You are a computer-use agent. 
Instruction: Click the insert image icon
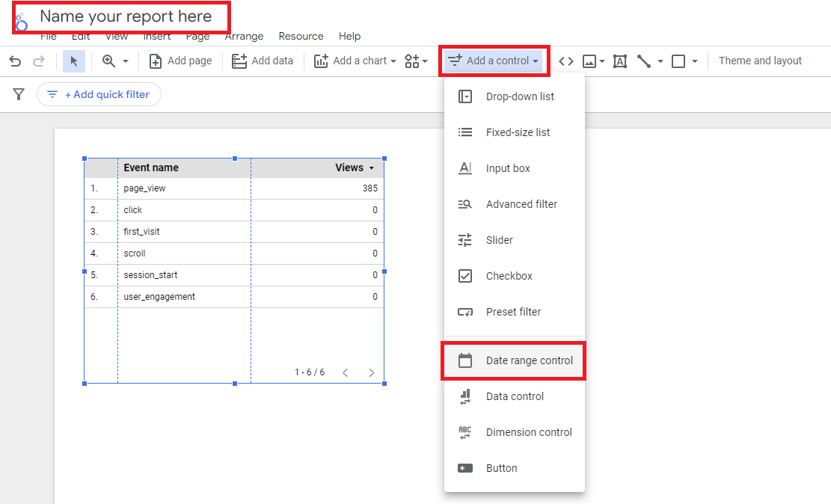589,61
